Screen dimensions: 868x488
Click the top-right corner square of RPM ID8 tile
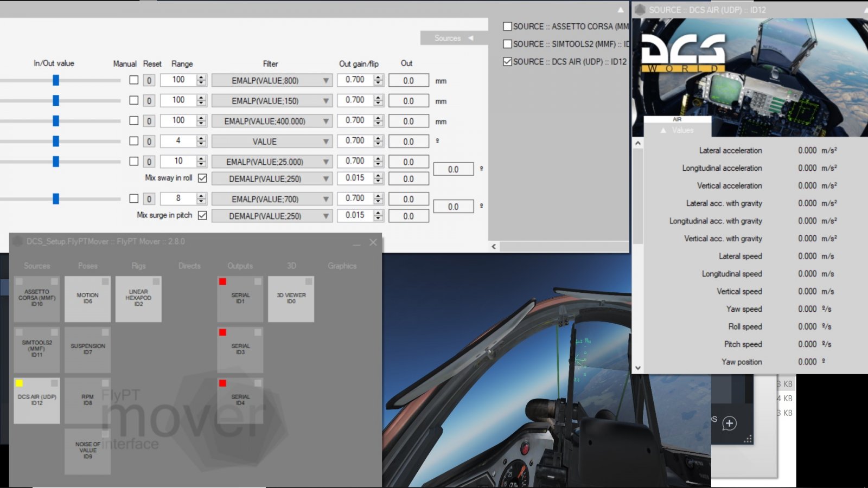(x=105, y=383)
